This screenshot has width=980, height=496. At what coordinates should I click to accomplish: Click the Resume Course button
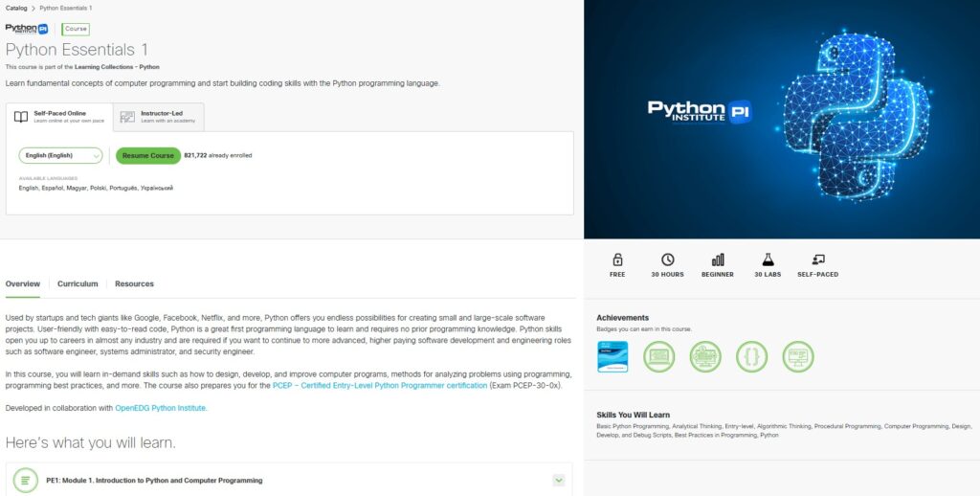point(148,155)
